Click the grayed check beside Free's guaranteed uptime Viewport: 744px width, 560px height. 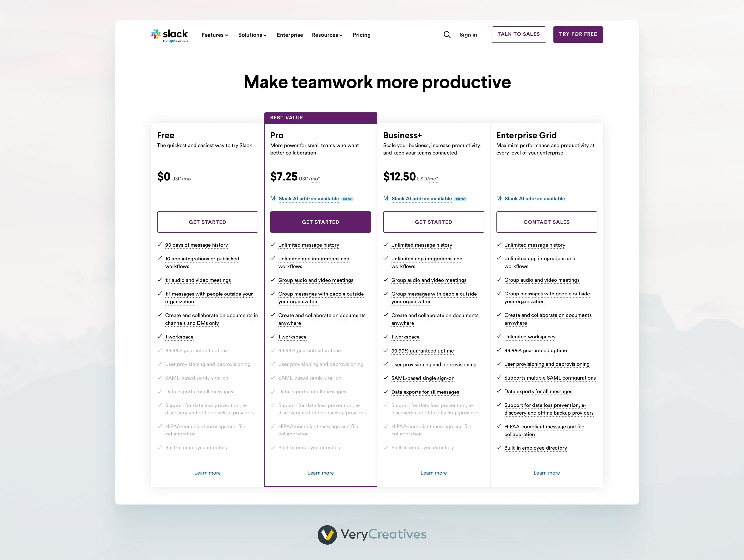[x=160, y=350]
